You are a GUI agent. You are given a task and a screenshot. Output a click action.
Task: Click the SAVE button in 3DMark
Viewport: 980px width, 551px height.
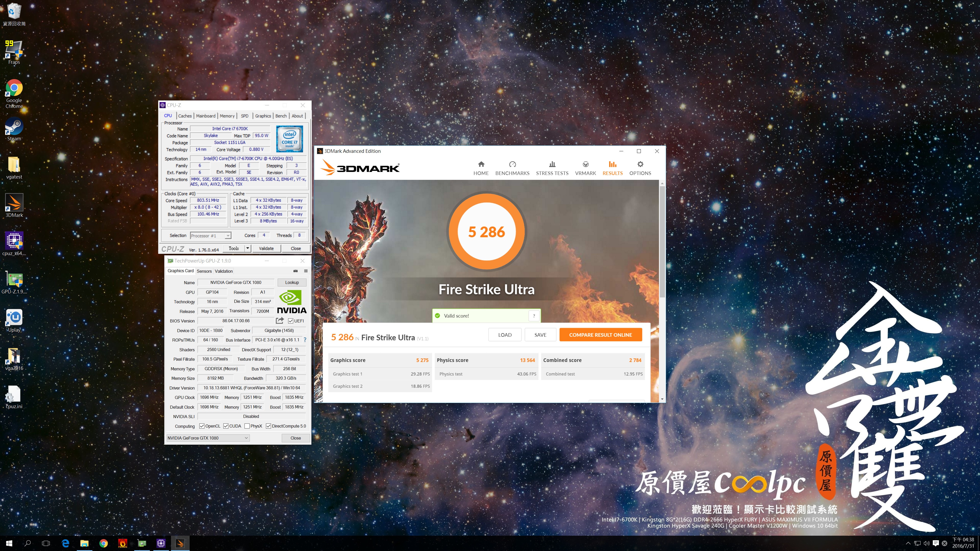click(x=540, y=335)
